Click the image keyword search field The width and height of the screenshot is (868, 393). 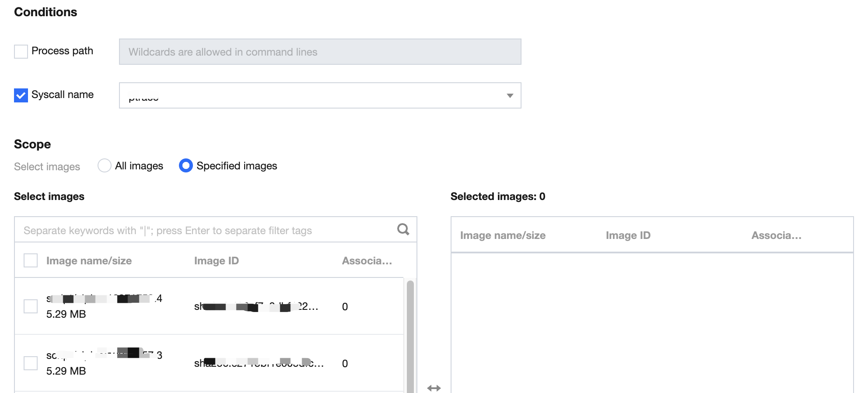(206, 230)
